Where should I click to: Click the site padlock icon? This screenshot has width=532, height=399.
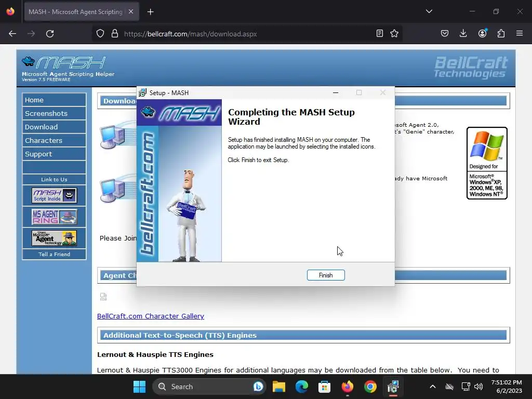[115, 34]
